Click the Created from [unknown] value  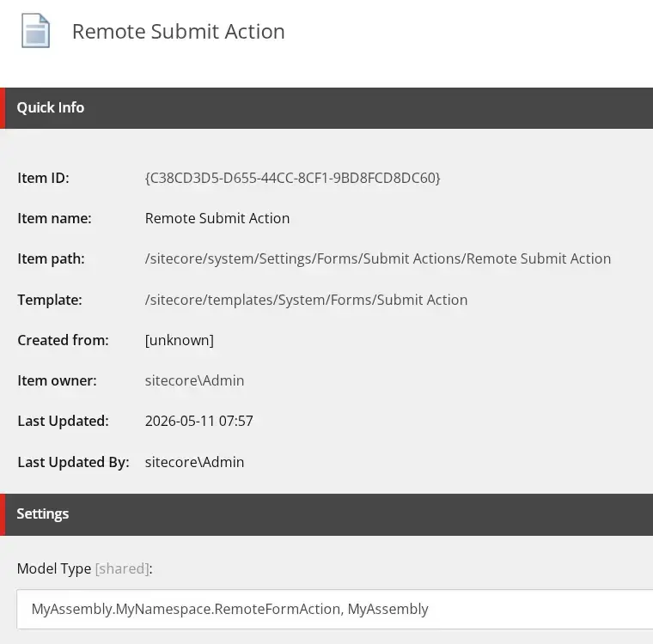click(179, 341)
